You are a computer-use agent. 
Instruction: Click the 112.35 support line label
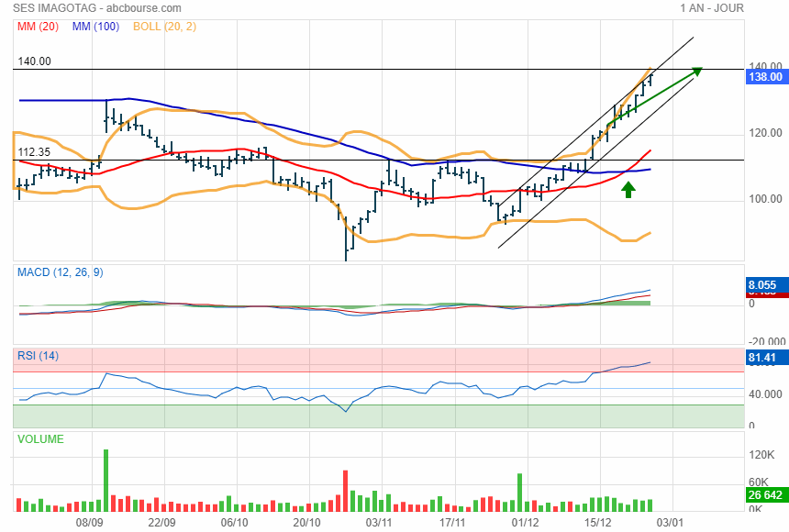34,152
